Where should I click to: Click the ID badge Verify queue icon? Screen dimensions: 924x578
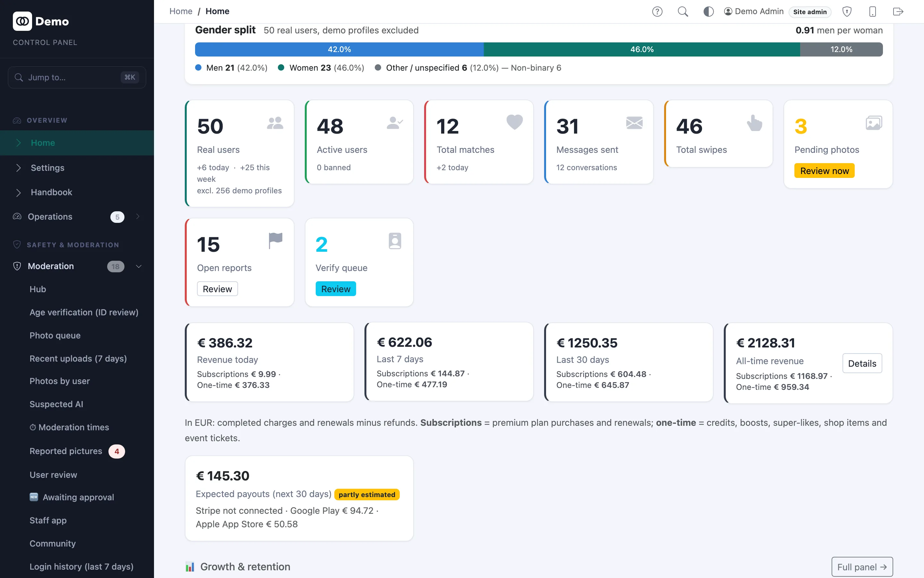pos(395,241)
